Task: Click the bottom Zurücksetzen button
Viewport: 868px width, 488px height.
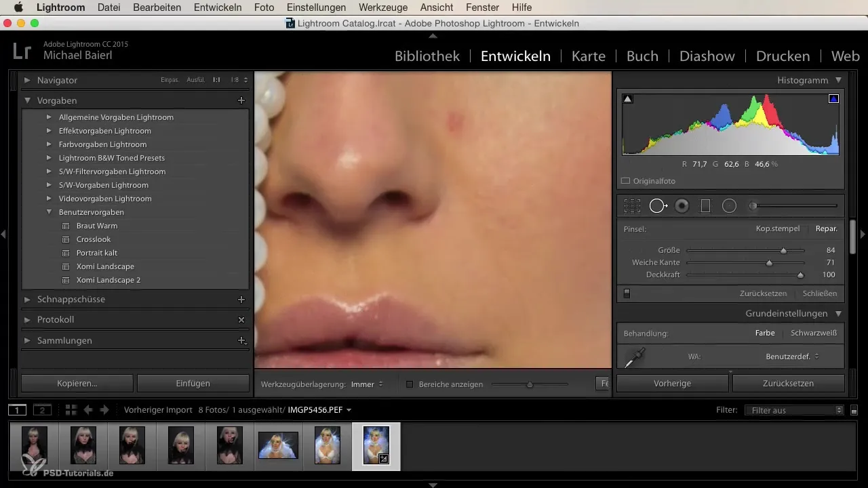Action: click(x=789, y=383)
